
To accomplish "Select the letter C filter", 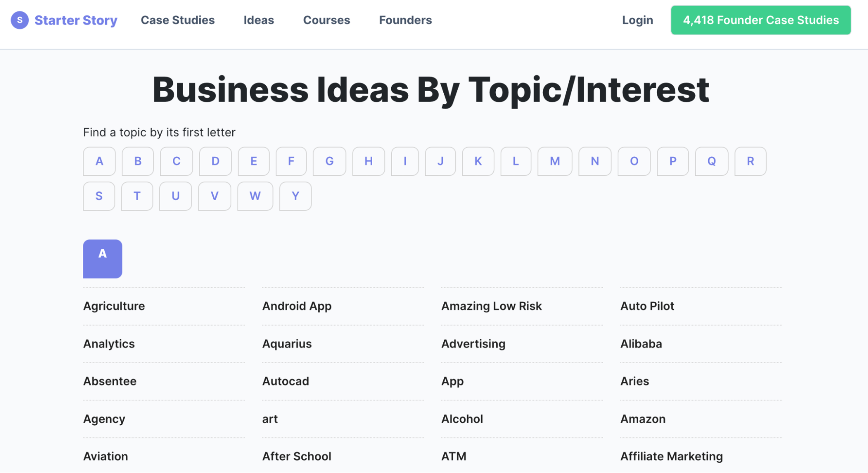I will [176, 161].
